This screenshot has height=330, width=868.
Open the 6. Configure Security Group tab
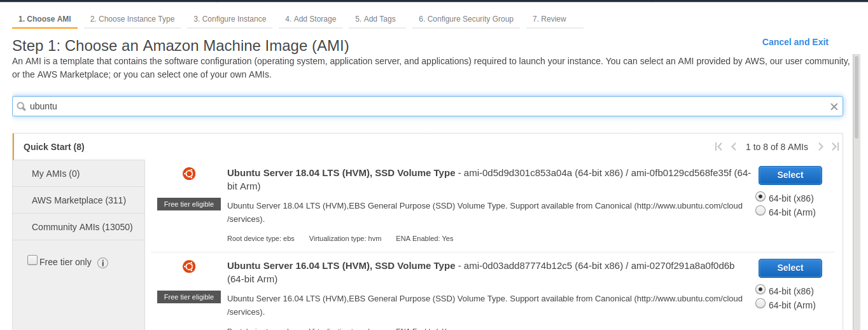pyautogui.click(x=466, y=19)
